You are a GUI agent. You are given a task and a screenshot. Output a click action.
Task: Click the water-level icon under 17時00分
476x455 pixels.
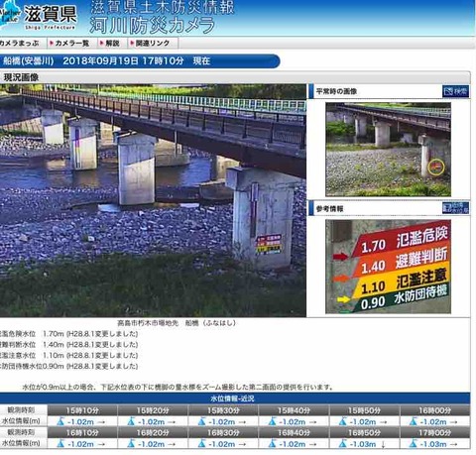click(414, 444)
